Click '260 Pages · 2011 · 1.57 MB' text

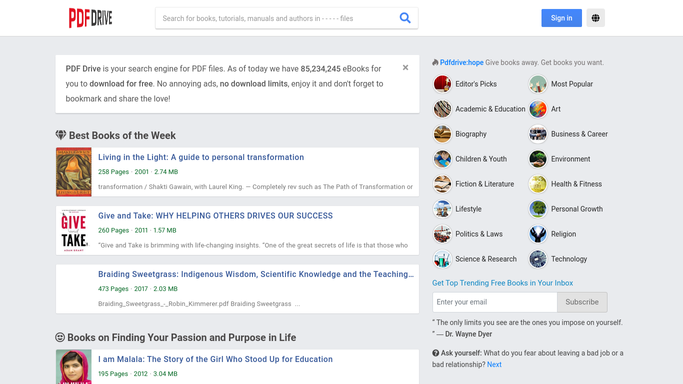tap(137, 230)
